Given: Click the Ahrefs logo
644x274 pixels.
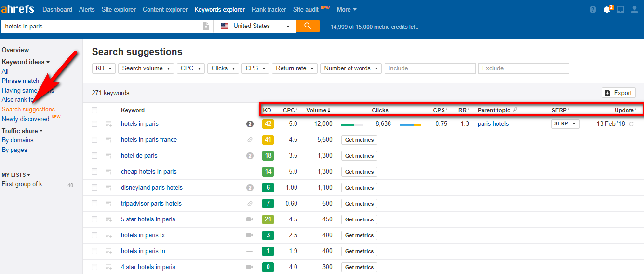Looking at the screenshot, I should (18, 9).
